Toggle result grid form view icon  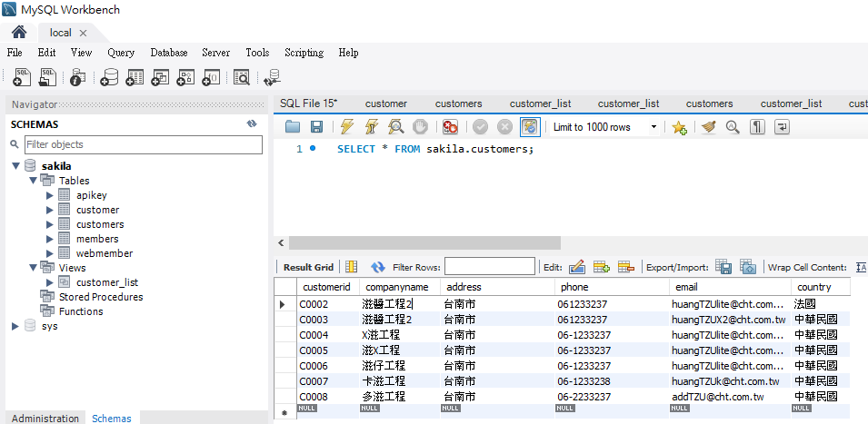[351, 267]
